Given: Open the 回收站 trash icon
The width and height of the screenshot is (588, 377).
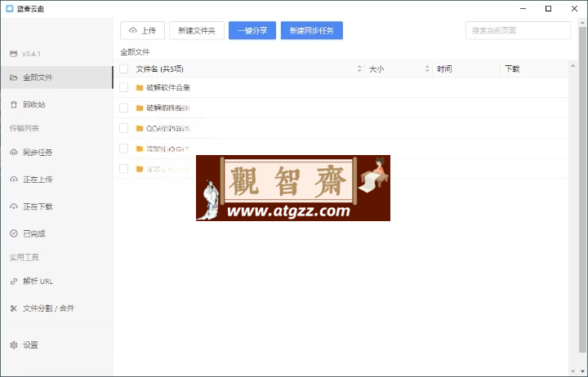Looking at the screenshot, I should pos(14,104).
